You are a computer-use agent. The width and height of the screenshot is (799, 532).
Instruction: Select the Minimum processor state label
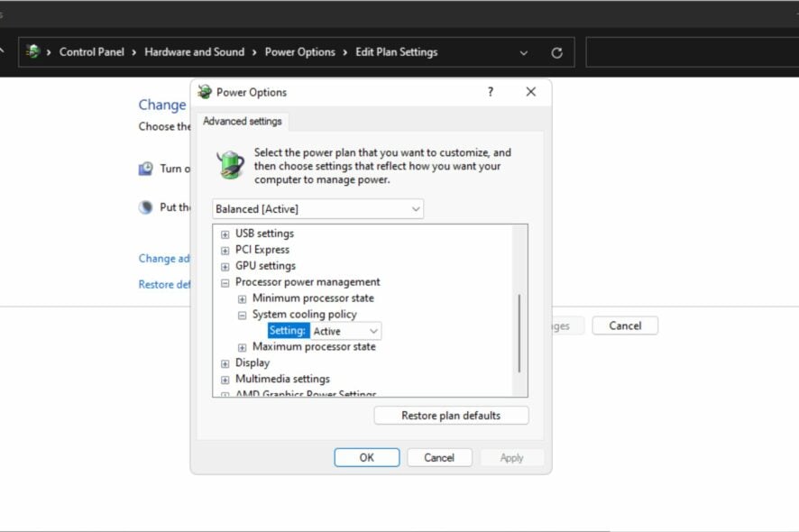tap(313, 298)
